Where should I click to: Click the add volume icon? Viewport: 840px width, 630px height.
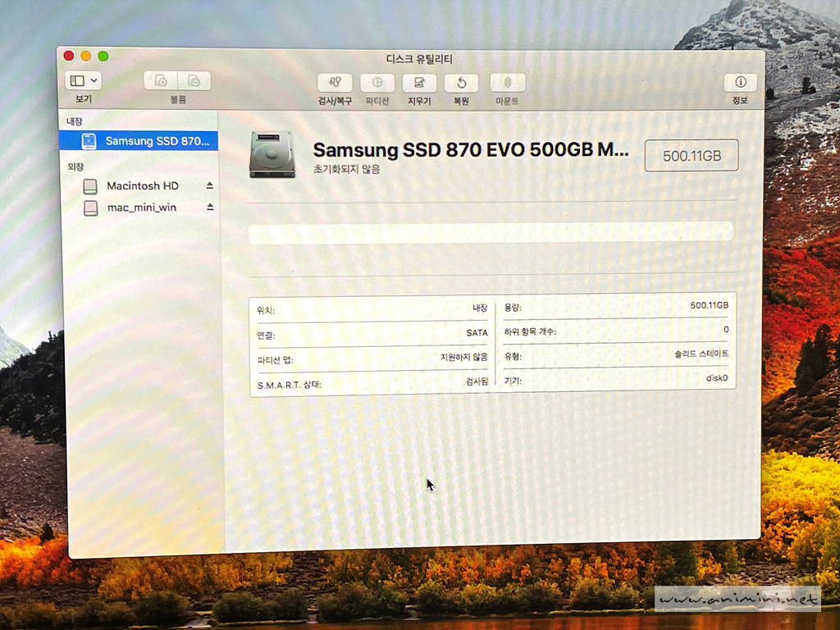click(x=161, y=81)
